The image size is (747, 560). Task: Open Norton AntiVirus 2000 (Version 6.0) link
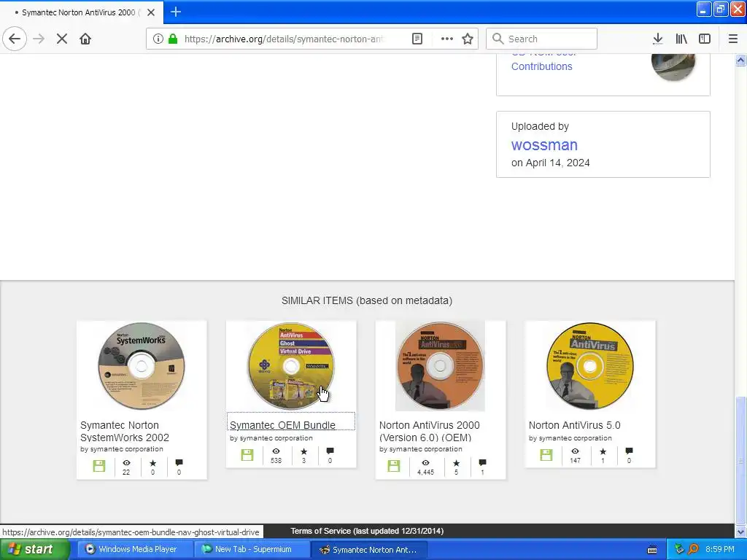click(429, 431)
